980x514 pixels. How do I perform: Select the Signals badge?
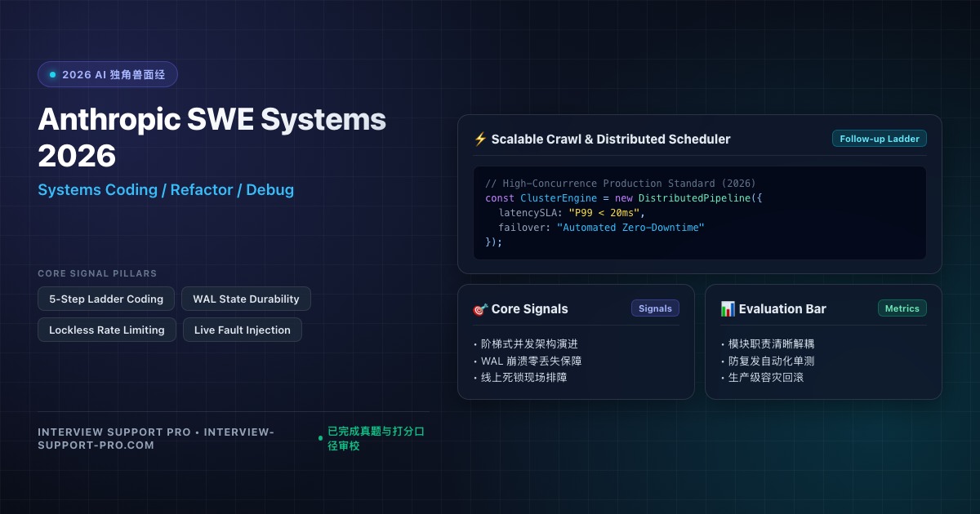(655, 308)
